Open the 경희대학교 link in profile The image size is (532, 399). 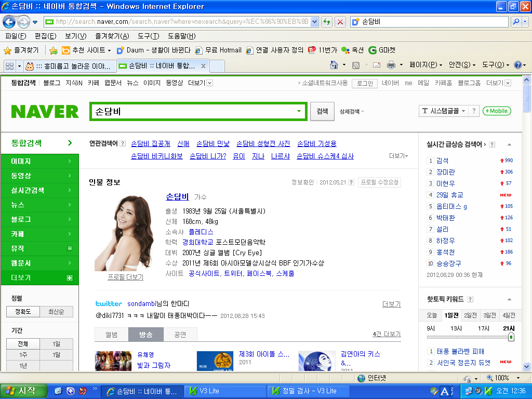click(198, 242)
